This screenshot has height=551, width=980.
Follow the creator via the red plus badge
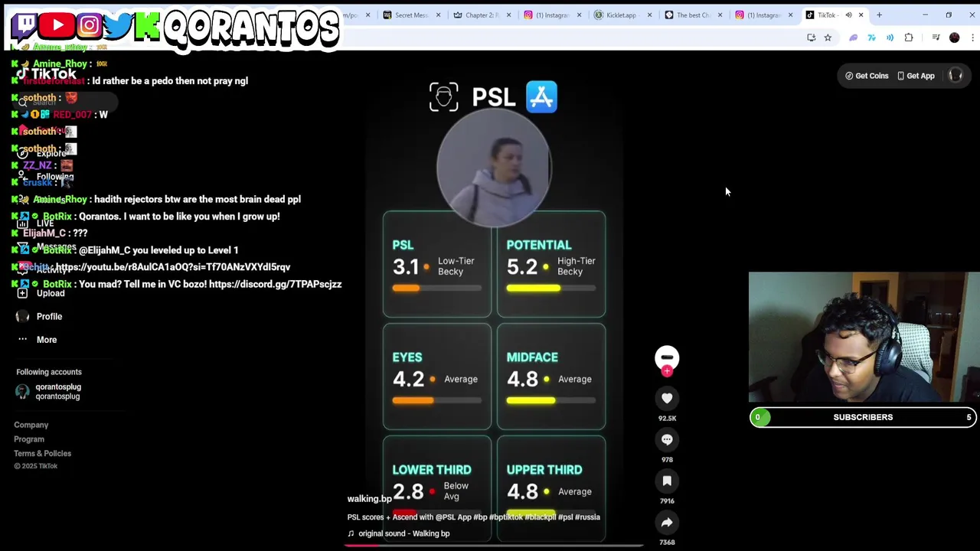pos(667,371)
